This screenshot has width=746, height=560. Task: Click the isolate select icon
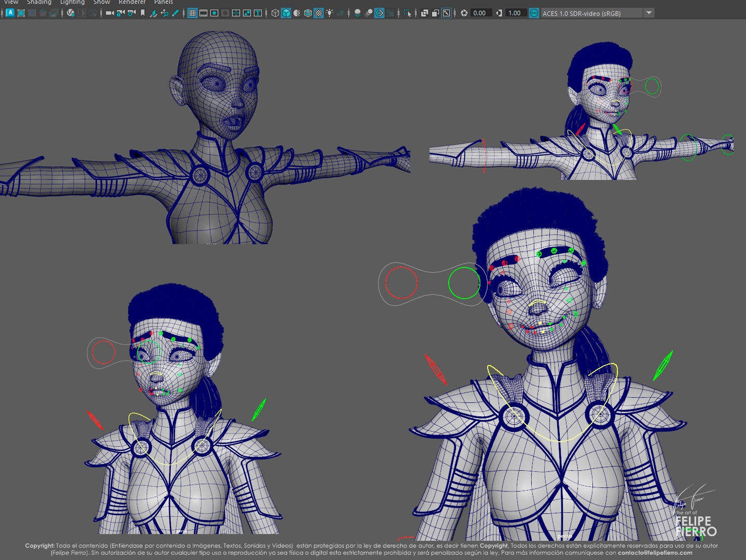408,13
